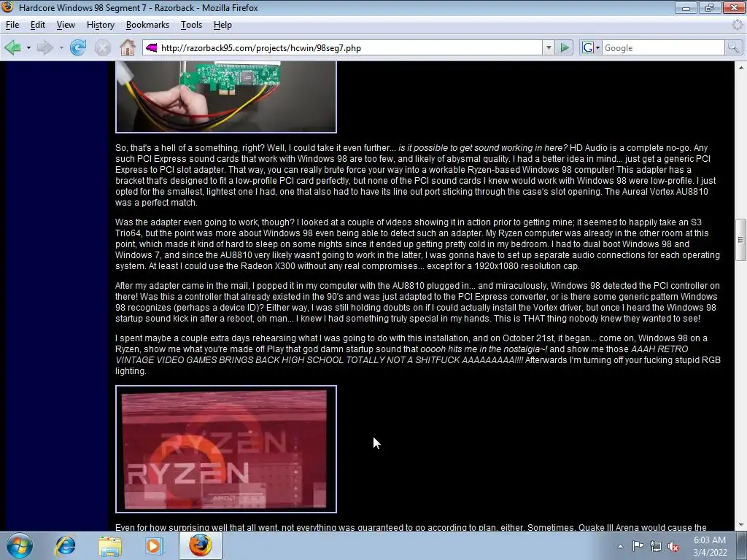Open the History menu

[x=101, y=25]
